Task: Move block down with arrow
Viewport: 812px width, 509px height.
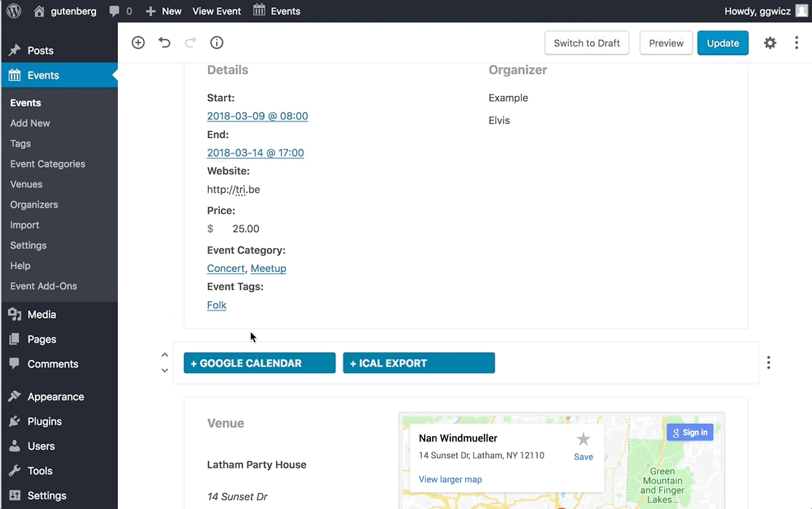Action: (x=164, y=371)
